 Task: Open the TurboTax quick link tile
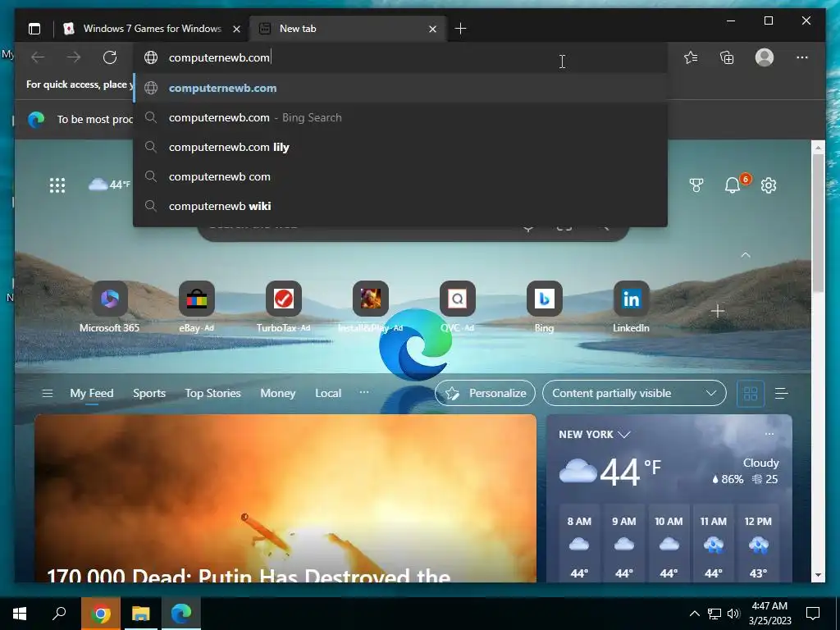click(283, 307)
